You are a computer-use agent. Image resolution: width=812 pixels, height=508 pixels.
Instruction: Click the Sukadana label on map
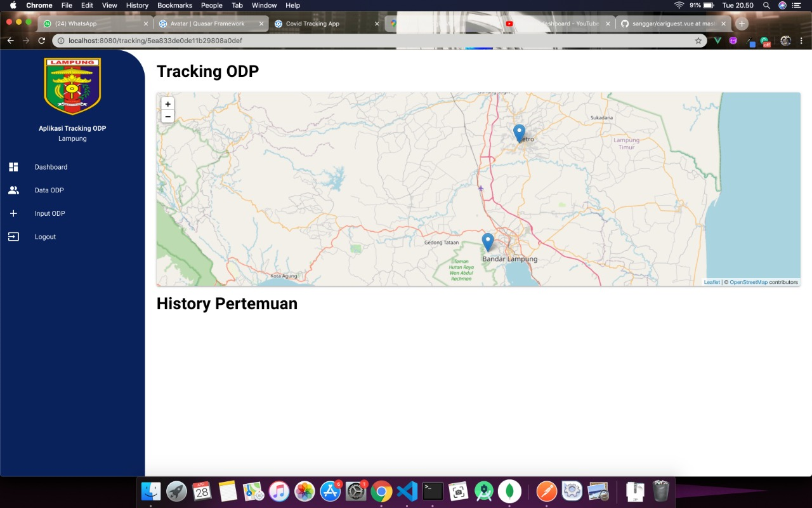(x=601, y=117)
